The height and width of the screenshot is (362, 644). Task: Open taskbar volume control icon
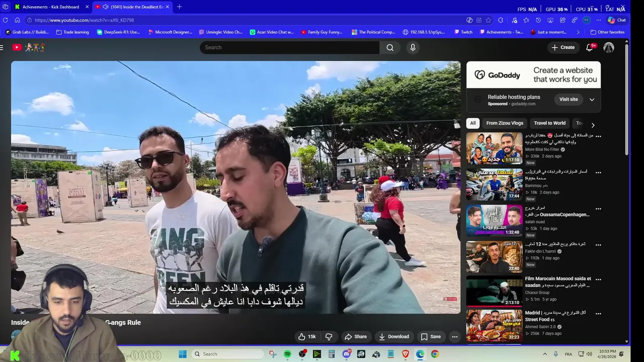click(x=589, y=354)
